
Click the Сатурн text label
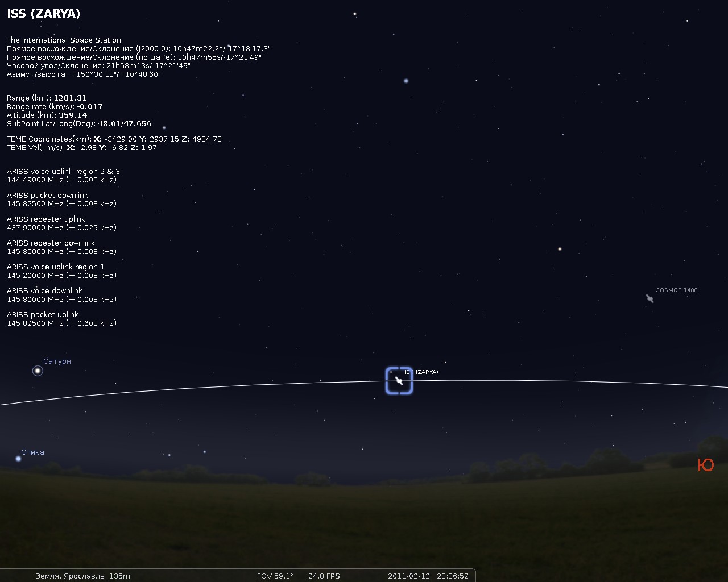[57, 361]
